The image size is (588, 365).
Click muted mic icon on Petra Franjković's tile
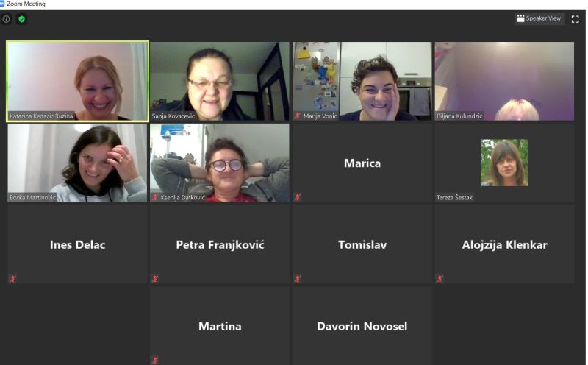click(x=155, y=279)
